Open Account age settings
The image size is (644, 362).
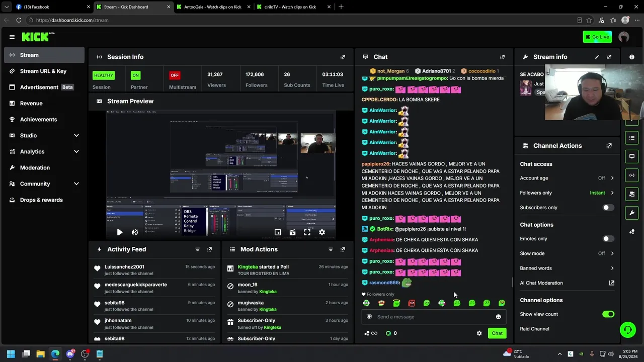coord(567,178)
